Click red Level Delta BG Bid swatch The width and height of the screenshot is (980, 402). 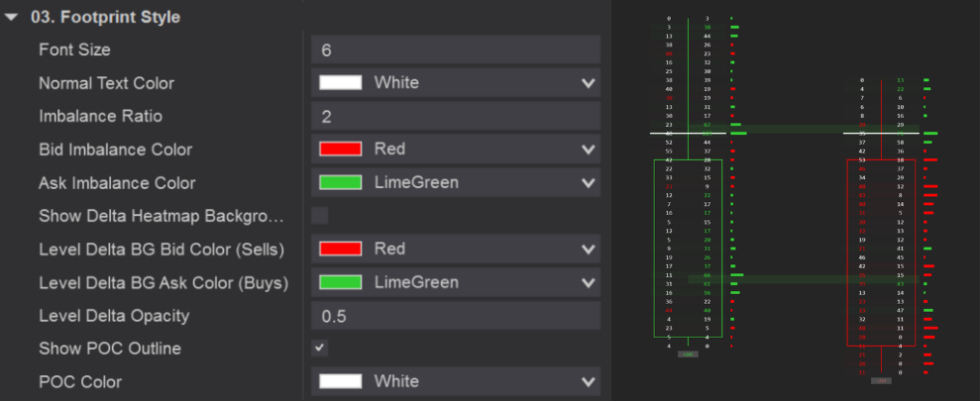[340, 249]
